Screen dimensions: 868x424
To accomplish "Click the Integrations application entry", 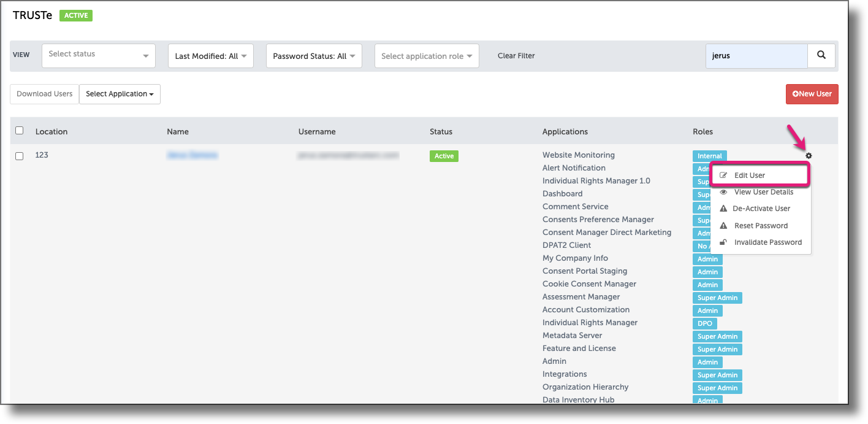I will point(565,374).
